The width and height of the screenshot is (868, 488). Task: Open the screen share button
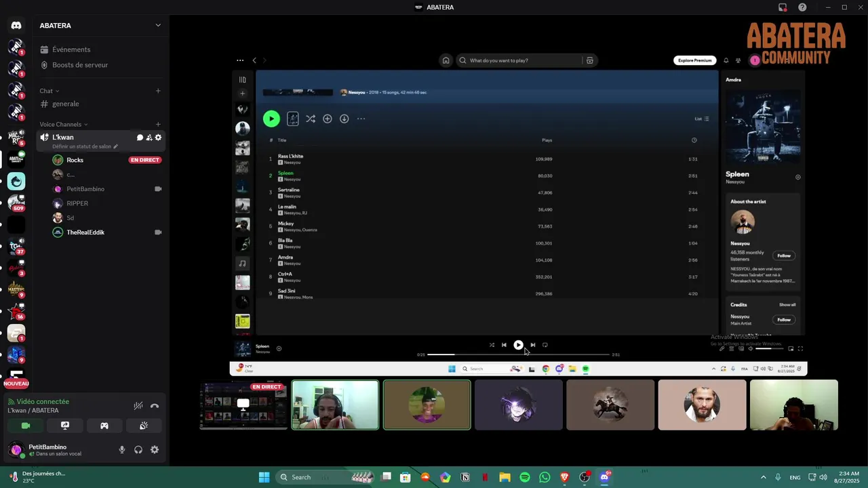click(x=65, y=426)
